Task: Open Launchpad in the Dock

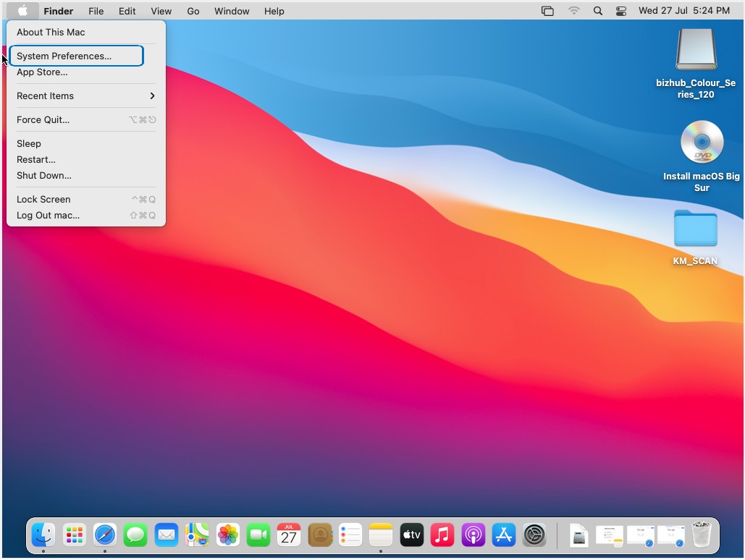Action: [x=74, y=535]
